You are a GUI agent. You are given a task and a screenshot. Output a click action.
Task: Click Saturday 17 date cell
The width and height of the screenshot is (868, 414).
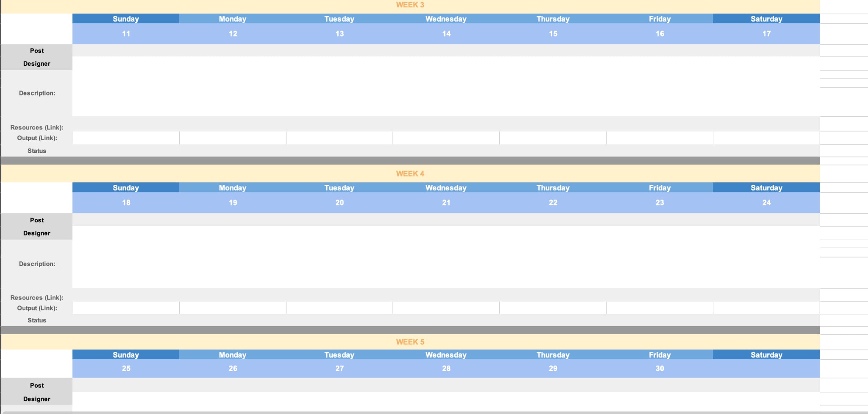(x=766, y=34)
